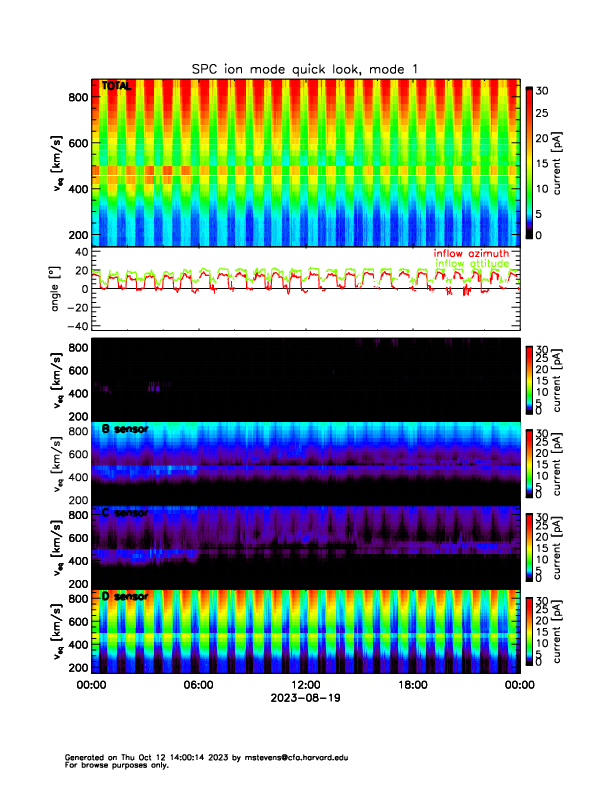Click the date label 2023-08-19

click(x=305, y=697)
